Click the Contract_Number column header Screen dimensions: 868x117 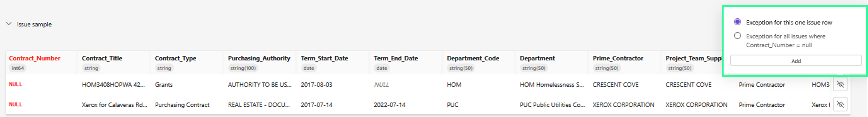35,58
